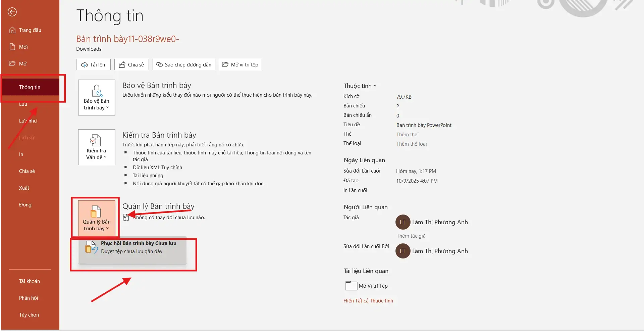Click the Mở folder icon
Viewport: 644px width, 331px height.
(12, 63)
